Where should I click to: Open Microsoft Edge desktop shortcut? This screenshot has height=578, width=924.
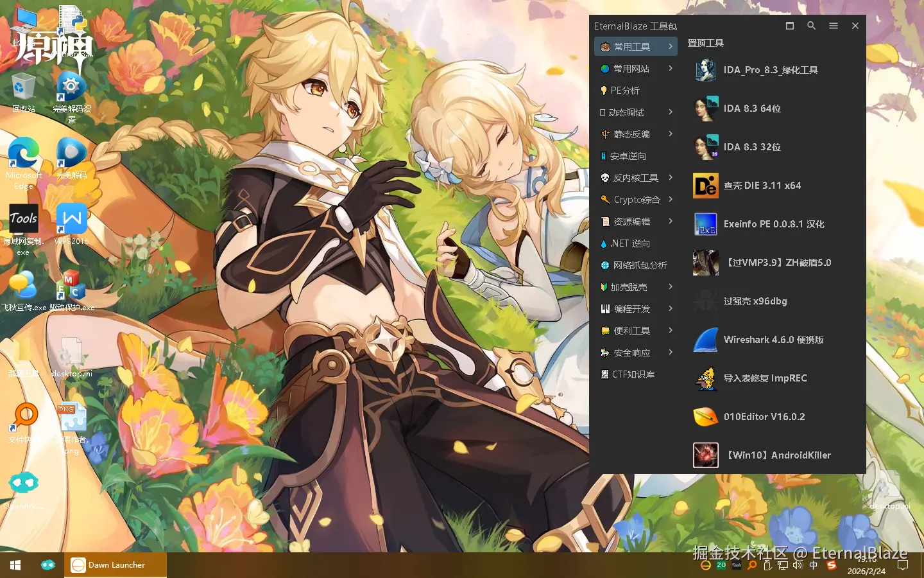(24, 163)
